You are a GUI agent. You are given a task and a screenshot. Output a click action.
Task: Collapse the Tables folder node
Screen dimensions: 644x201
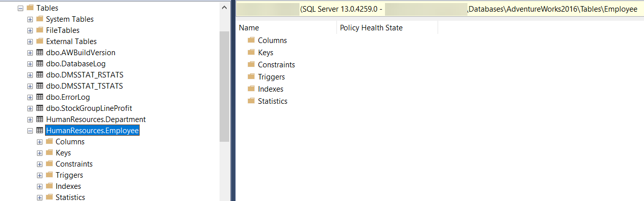[20, 8]
